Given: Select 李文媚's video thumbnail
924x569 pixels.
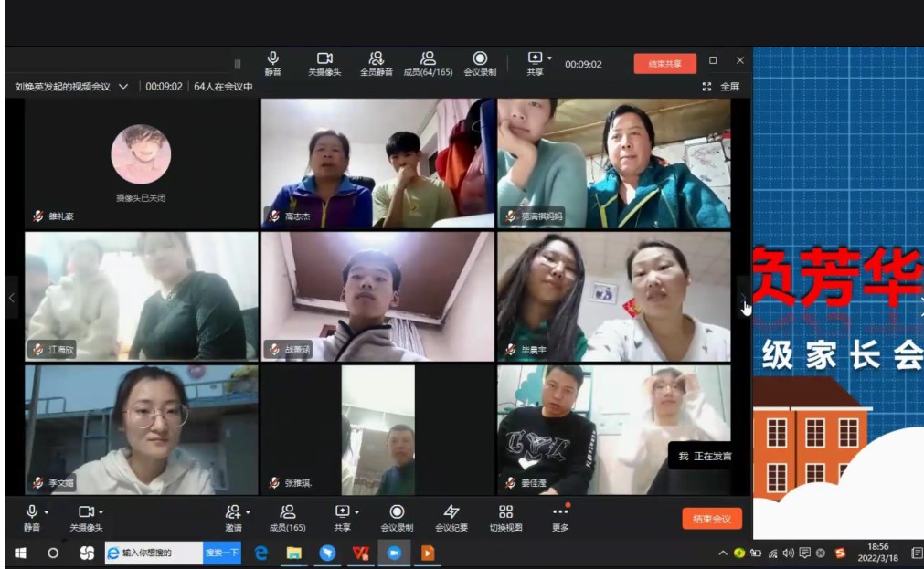Looking at the screenshot, I should tap(141, 429).
